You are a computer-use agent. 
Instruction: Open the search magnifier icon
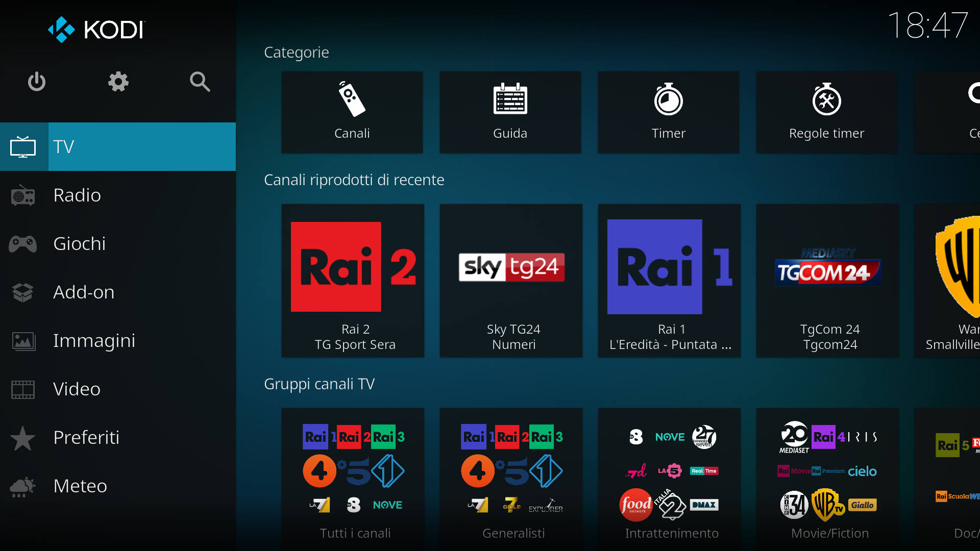[200, 82]
